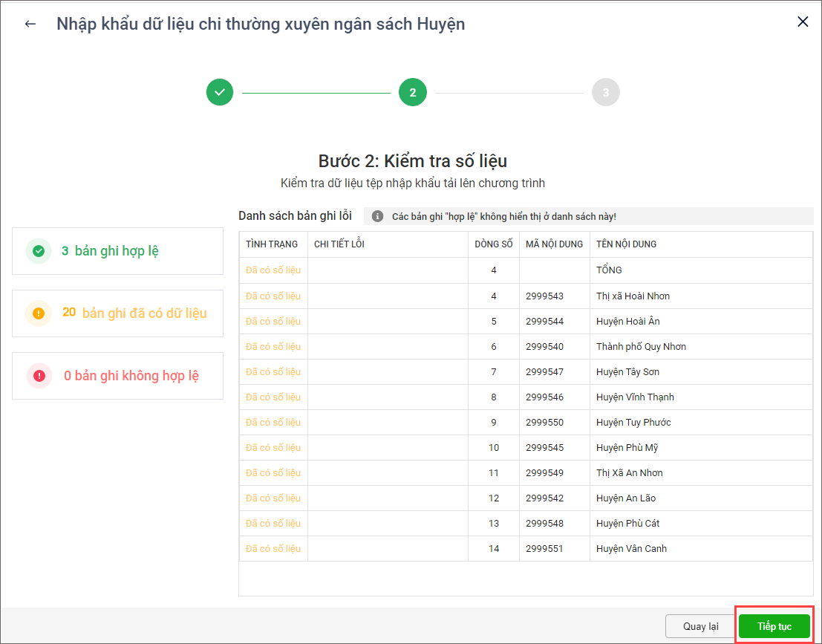Click content code 2999543 cell

tap(544, 296)
